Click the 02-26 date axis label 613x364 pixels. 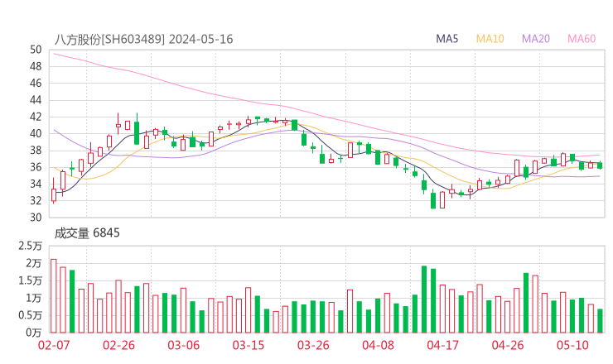118,345
